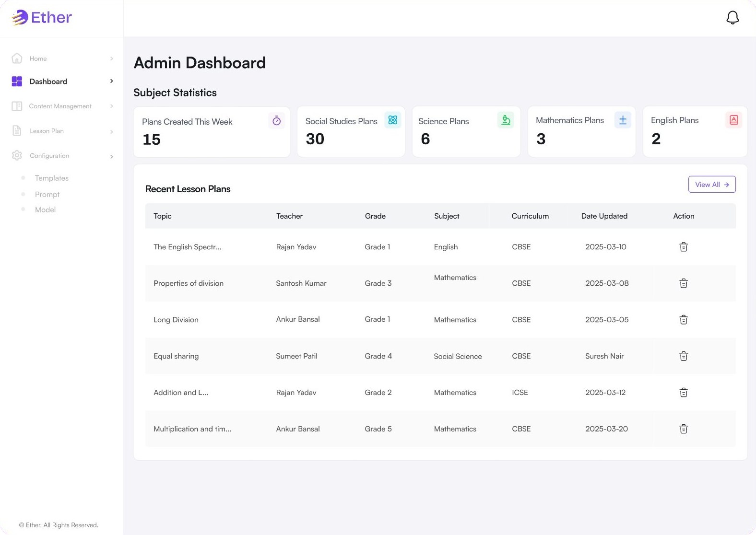Expand the Dashboard menu chevron

112,81
